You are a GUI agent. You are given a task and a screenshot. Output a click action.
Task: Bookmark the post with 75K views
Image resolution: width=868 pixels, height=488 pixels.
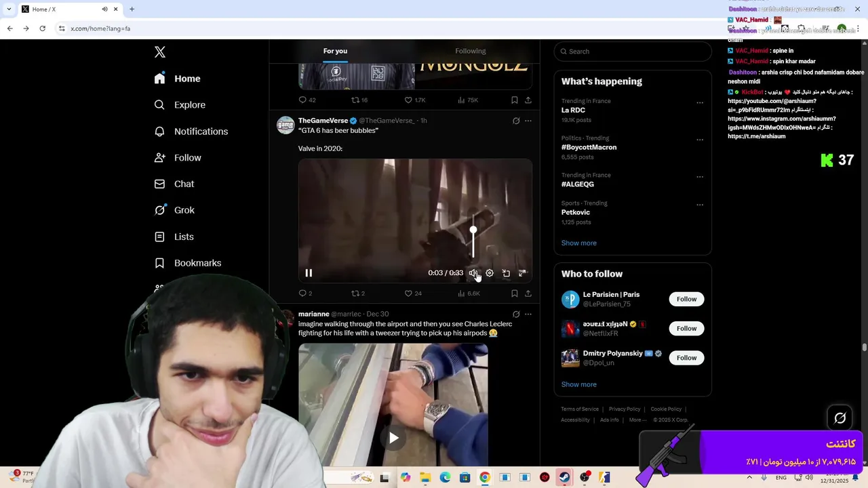coord(515,100)
